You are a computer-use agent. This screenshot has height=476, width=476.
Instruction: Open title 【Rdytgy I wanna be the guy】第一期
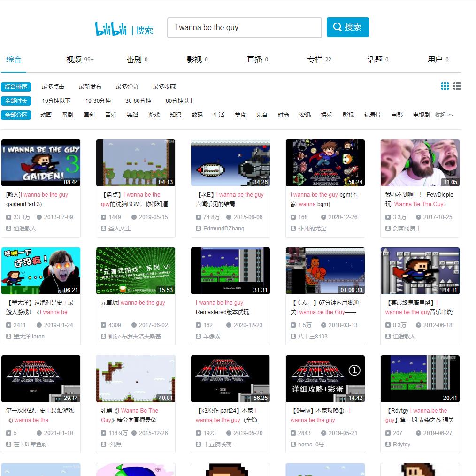click(x=420, y=415)
